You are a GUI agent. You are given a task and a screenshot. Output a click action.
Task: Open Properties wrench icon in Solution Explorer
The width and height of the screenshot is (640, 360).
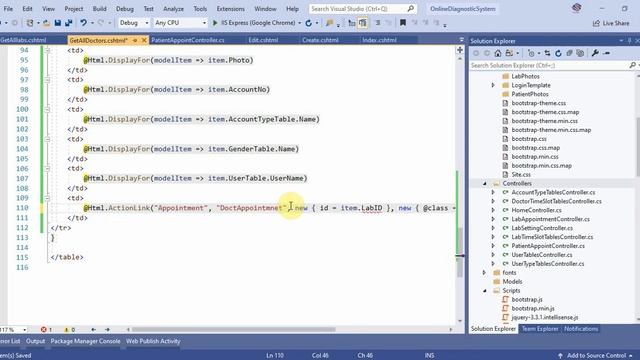point(595,53)
